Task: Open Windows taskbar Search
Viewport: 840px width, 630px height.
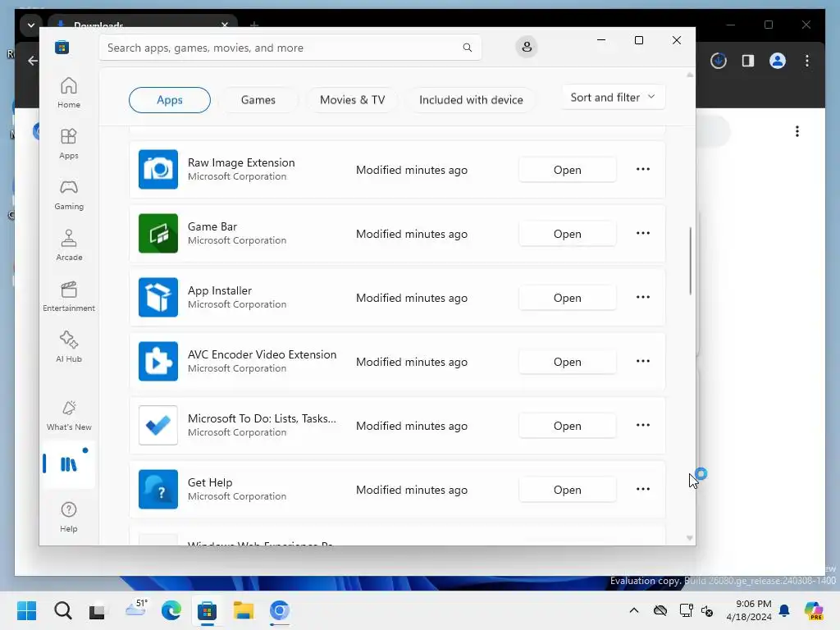Action: click(x=62, y=610)
